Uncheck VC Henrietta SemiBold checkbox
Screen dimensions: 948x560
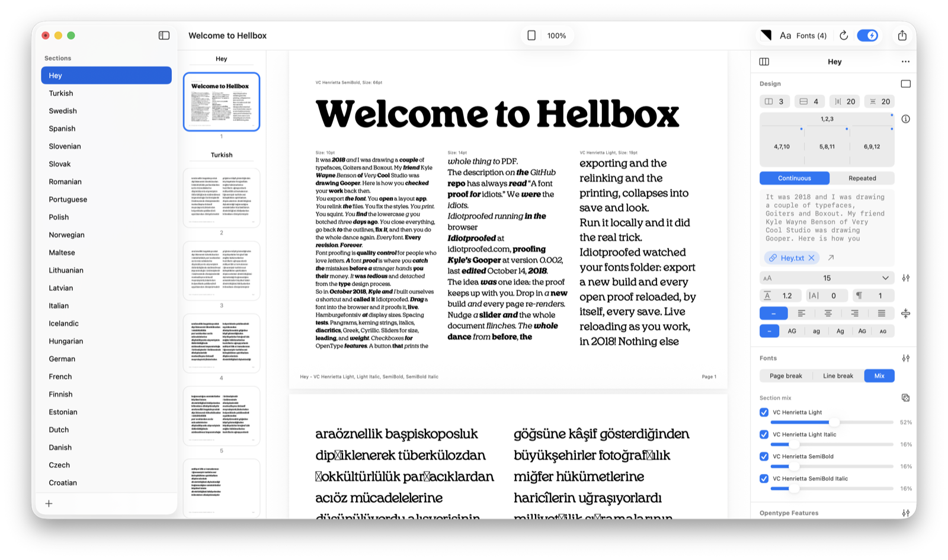click(x=764, y=456)
